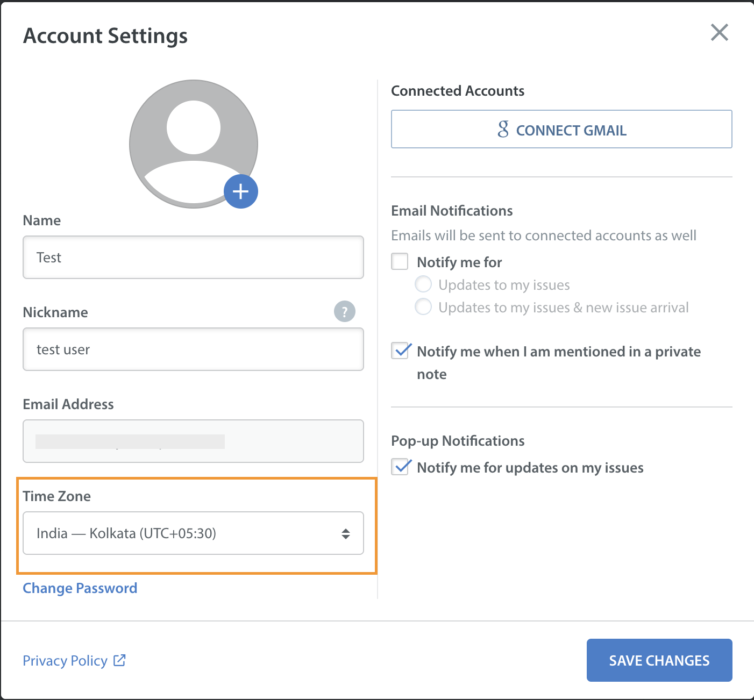Click the Time Zone dropdown arrows
The height and width of the screenshot is (700, 754).
(x=346, y=533)
